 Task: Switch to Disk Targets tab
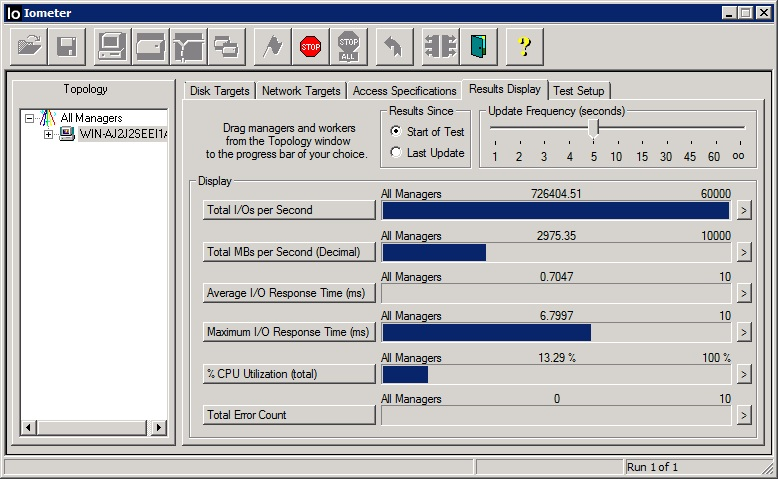click(x=219, y=91)
